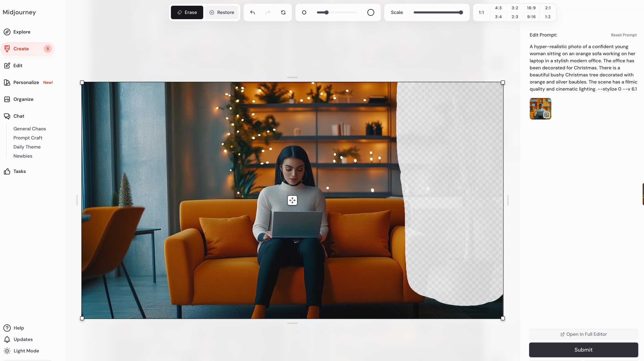Click the Help question mark icon
644x361 pixels.
[7, 328]
